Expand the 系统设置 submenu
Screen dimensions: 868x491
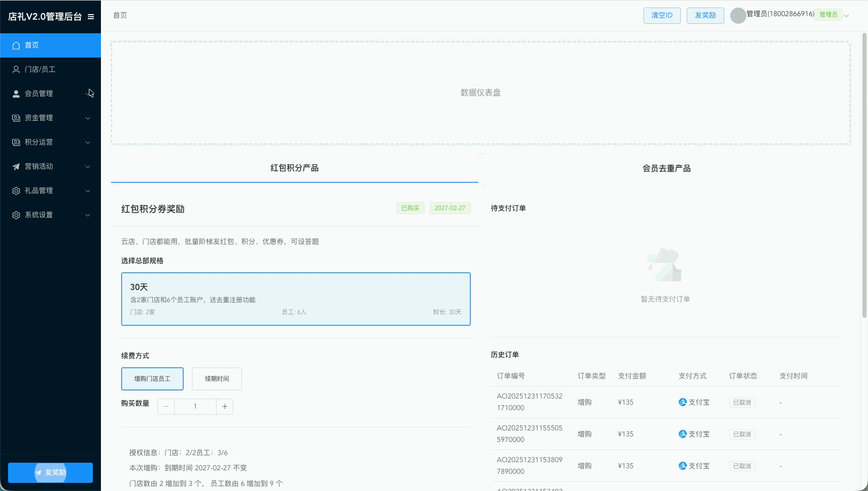(88, 215)
